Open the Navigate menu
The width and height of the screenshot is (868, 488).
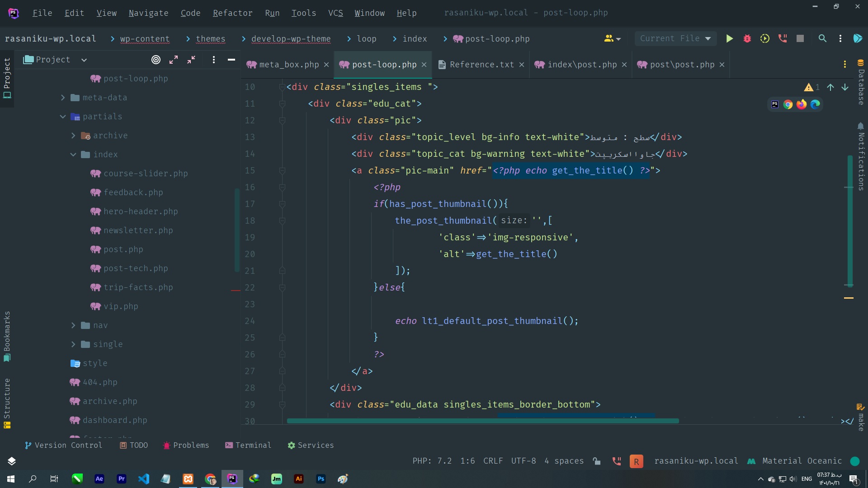coord(148,13)
